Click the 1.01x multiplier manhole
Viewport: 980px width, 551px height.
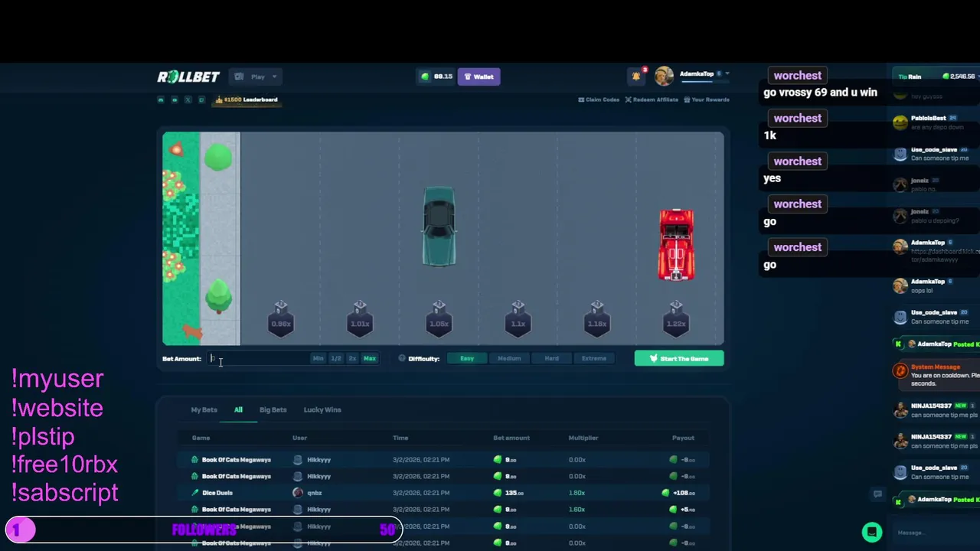point(360,318)
